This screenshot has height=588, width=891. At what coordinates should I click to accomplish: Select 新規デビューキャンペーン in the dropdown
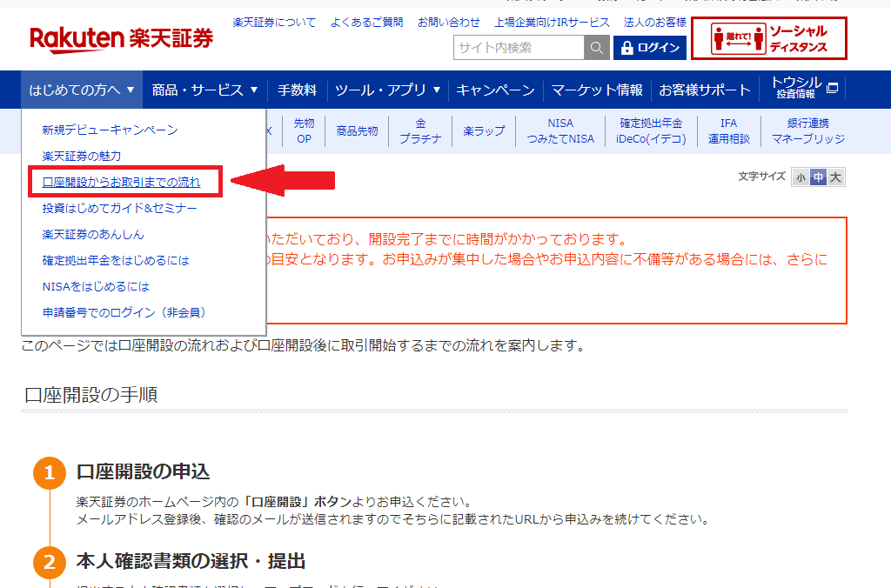click(x=110, y=130)
